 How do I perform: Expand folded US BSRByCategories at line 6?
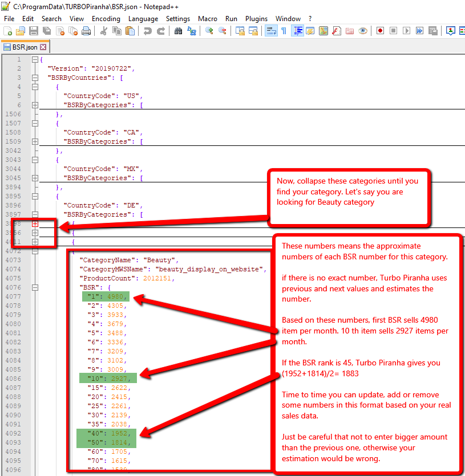(35, 105)
